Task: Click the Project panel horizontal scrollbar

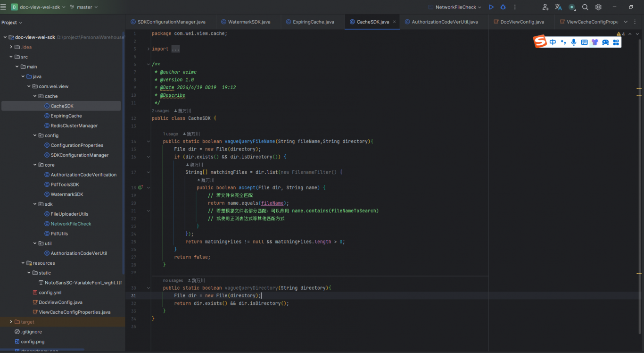Action: coord(42,350)
